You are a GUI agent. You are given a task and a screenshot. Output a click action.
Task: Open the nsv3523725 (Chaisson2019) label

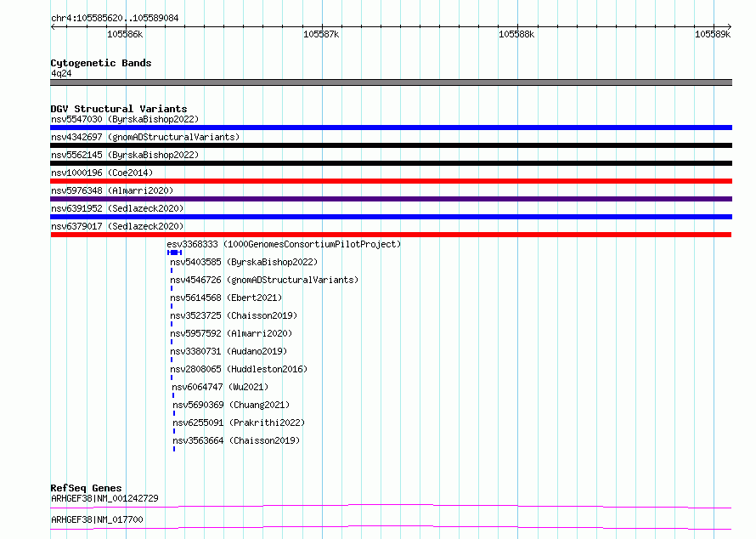234,315
